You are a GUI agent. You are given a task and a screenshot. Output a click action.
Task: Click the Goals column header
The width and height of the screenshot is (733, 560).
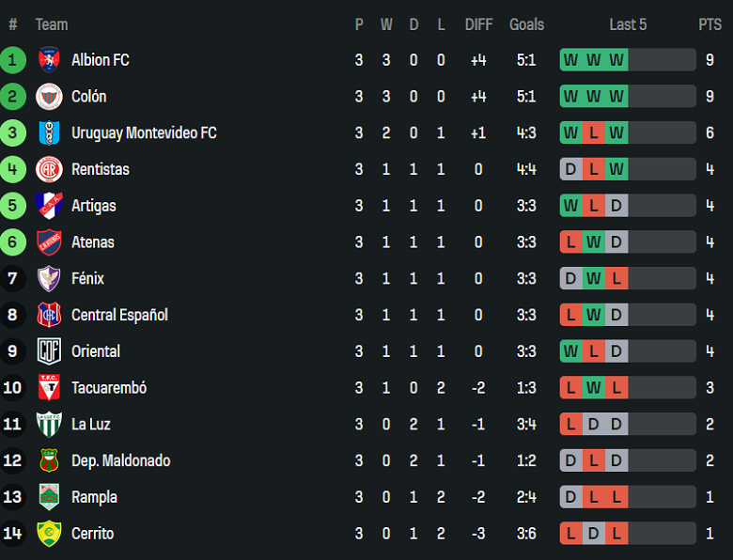(x=526, y=24)
